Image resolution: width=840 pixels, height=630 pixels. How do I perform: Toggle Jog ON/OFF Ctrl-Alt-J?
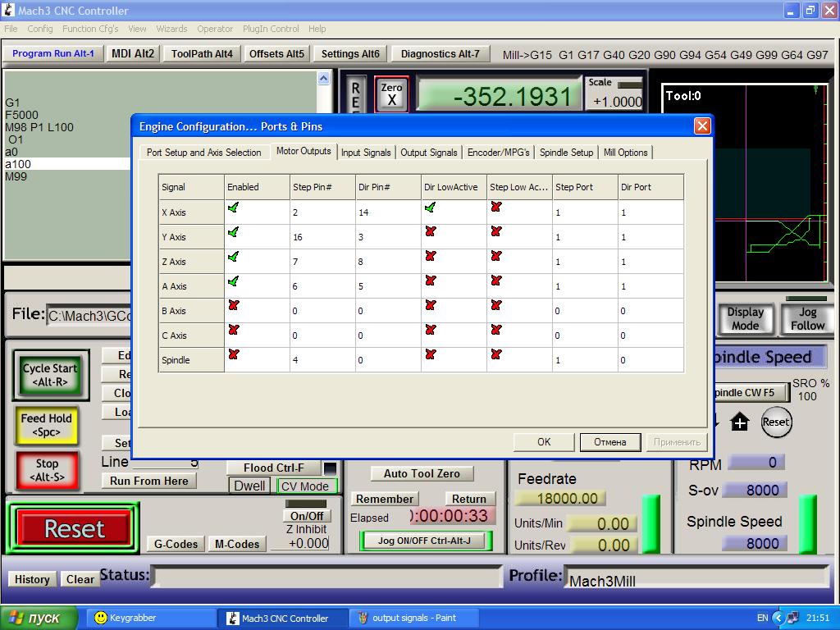click(x=424, y=541)
